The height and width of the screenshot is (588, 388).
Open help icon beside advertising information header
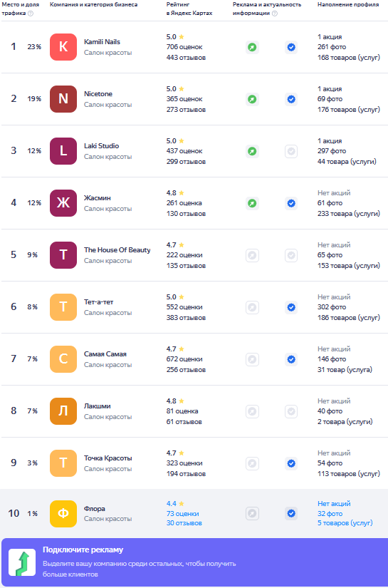click(x=275, y=14)
